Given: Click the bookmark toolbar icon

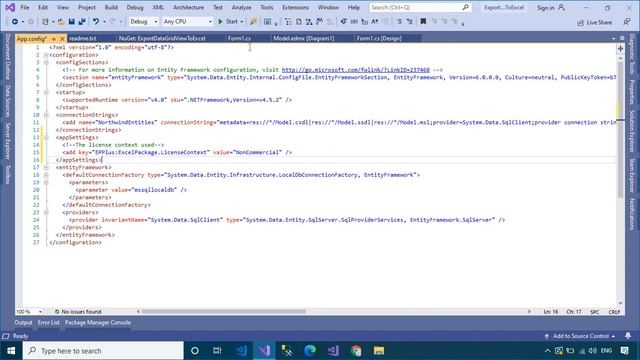Looking at the screenshot, I should [x=423, y=22].
